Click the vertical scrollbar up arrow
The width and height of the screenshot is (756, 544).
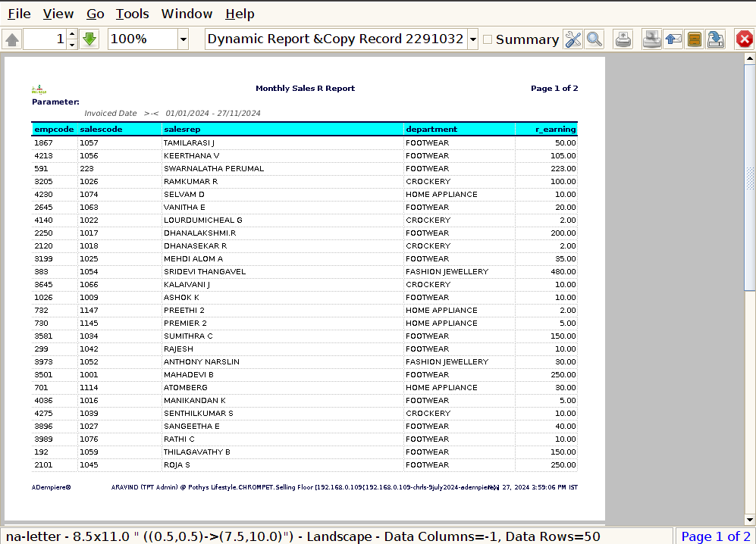(750, 59)
